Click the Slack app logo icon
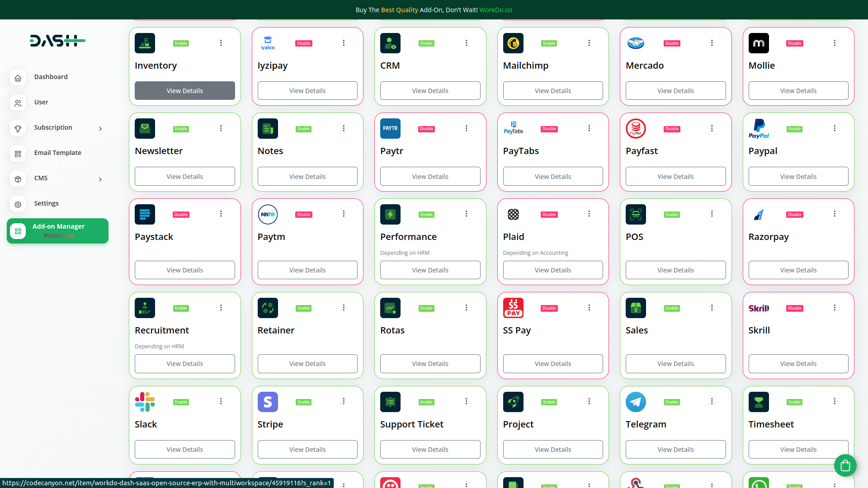This screenshot has height=488, width=868. (145, 402)
